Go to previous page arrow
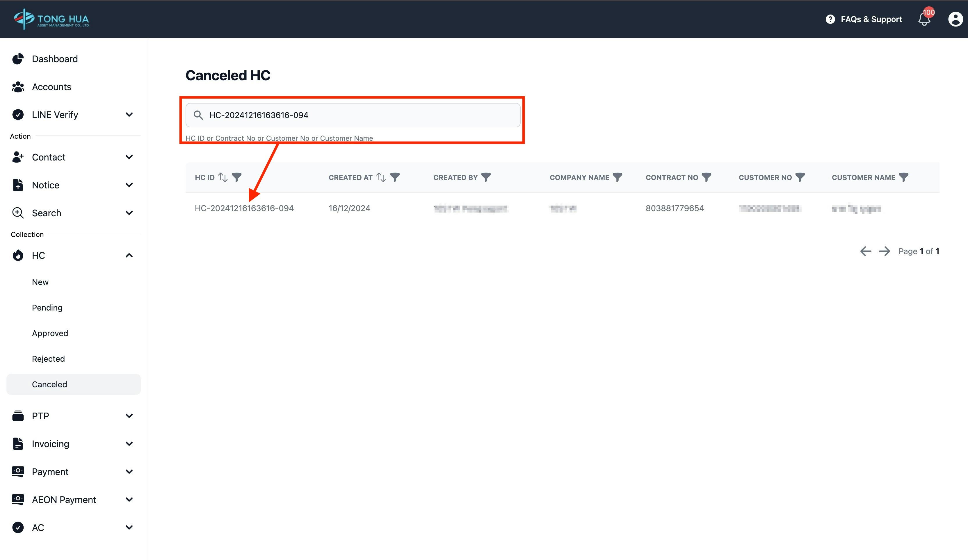 (x=865, y=251)
